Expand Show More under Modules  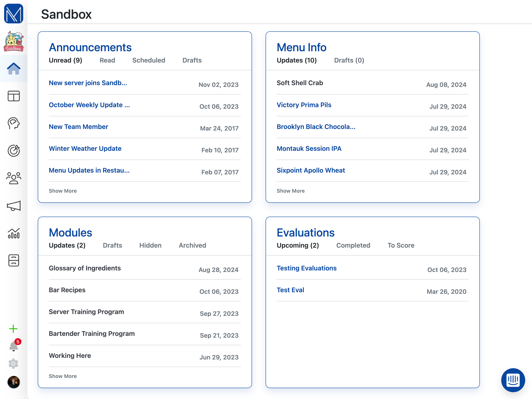[63, 376]
